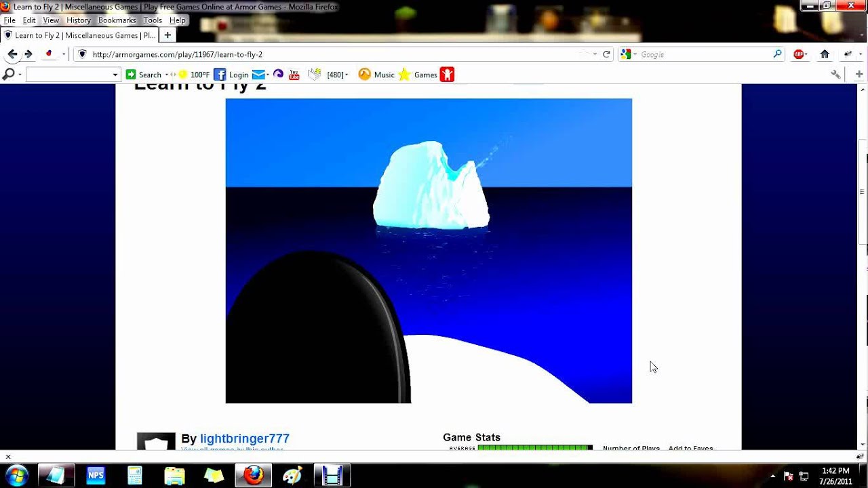Expand the Search button dropdown arrow

tap(166, 75)
